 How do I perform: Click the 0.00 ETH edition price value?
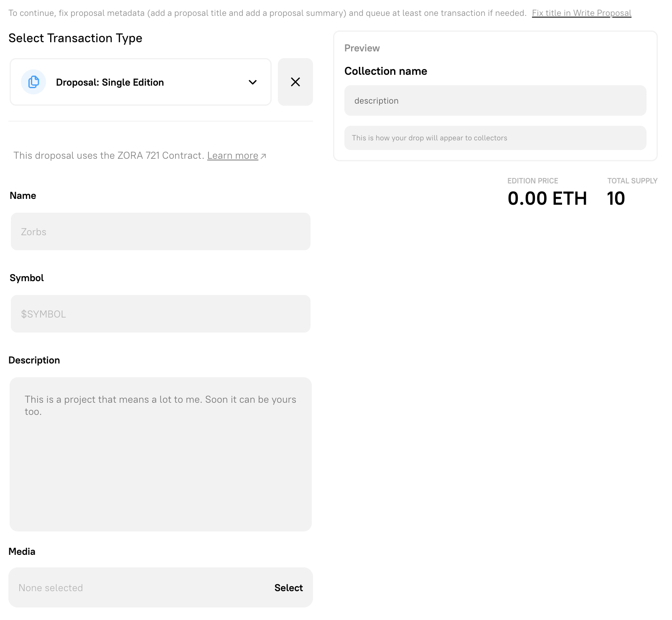click(547, 198)
